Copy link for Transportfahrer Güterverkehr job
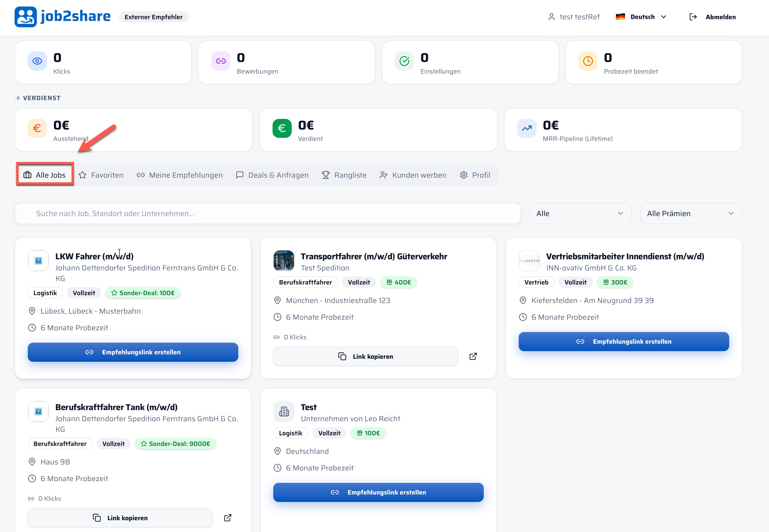 tap(366, 356)
